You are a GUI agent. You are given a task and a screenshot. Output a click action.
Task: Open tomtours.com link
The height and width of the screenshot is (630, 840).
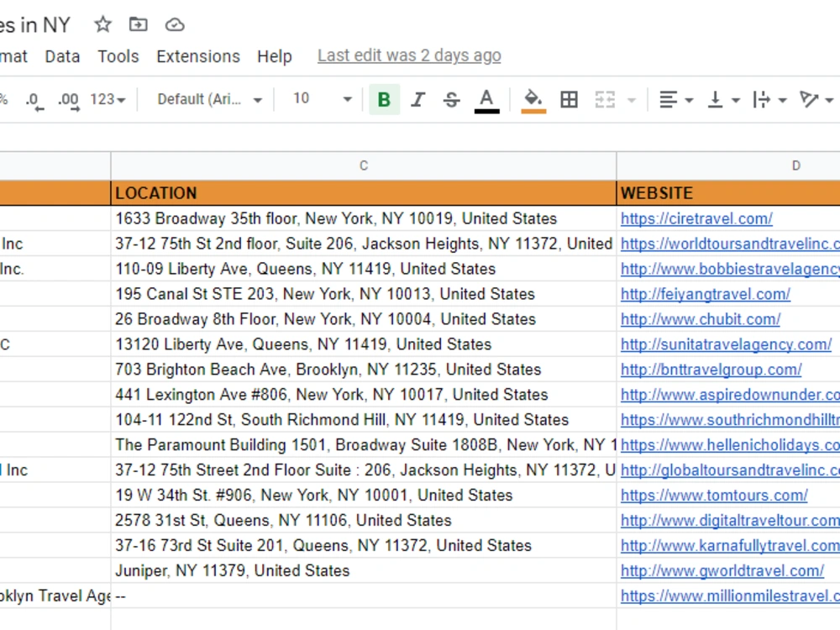coord(714,496)
